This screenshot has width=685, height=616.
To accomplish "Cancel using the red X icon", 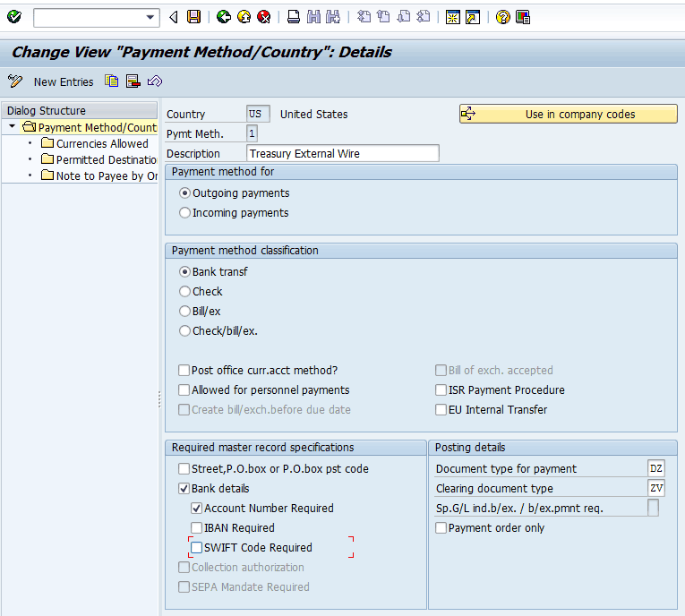I will (x=263, y=17).
